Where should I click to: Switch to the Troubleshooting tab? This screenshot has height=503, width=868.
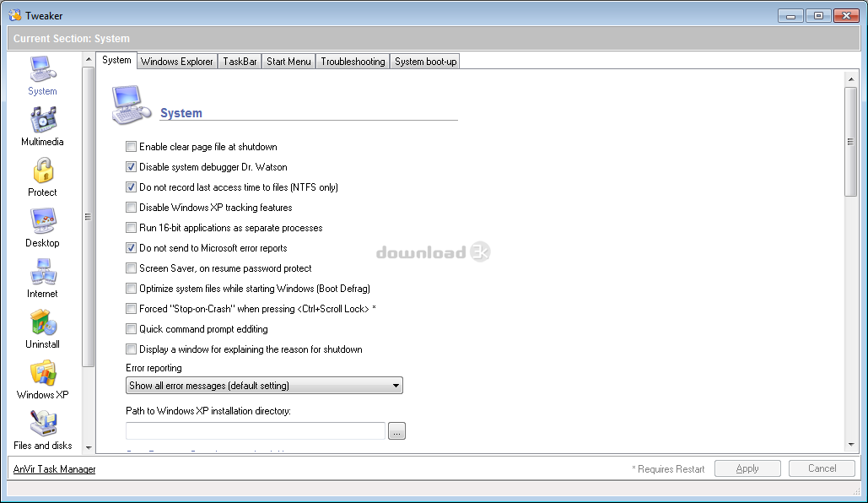(x=353, y=62)
